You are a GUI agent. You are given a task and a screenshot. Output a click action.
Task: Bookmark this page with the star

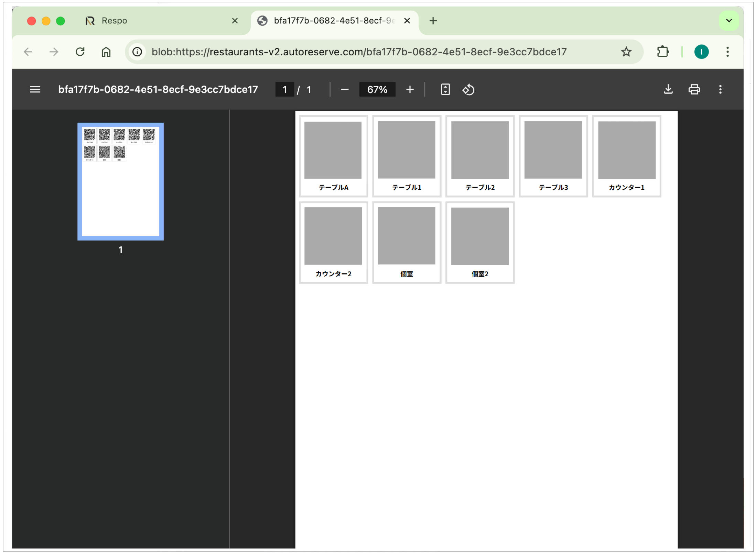tap(626, 52)
